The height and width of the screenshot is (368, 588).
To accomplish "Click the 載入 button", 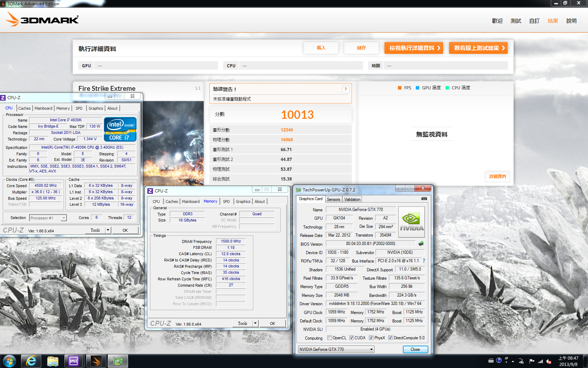I will tap(321, 48).
